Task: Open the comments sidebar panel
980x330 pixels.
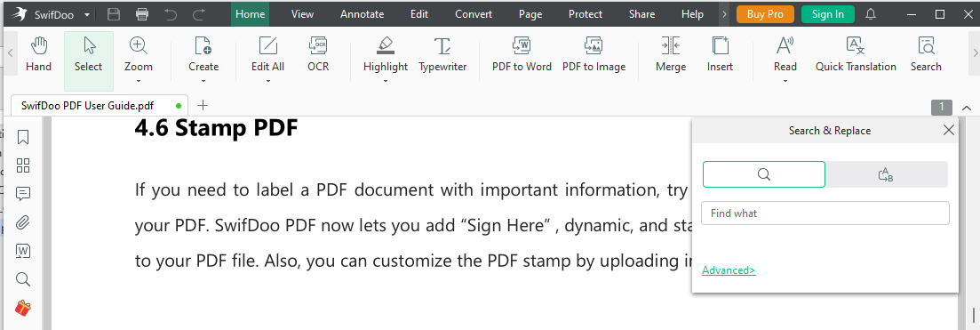Action: pos(23,194)
